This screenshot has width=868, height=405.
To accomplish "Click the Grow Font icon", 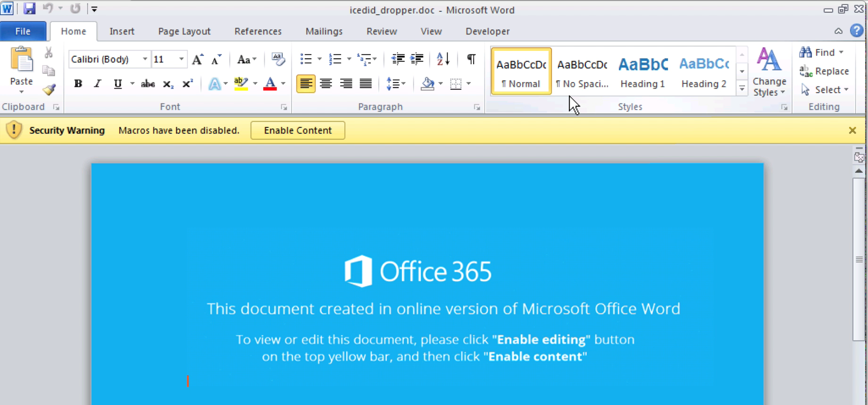I will click(x=198, y=59).
